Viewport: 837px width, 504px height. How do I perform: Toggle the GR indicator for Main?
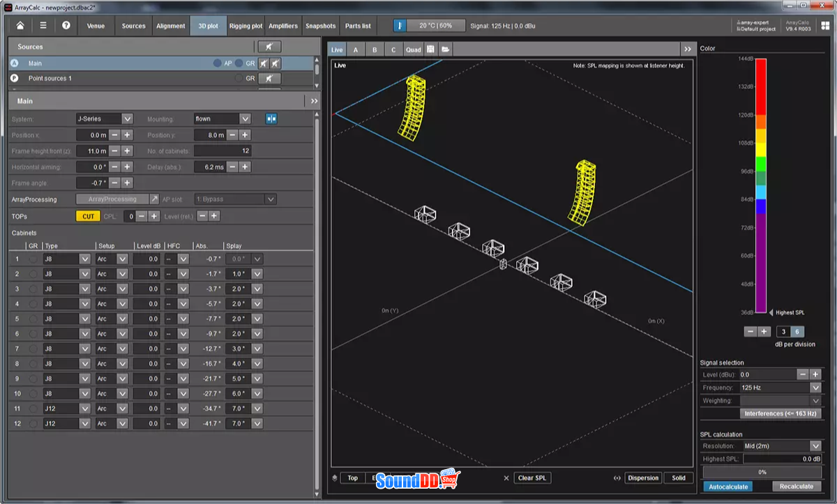[x=239, y=63]
